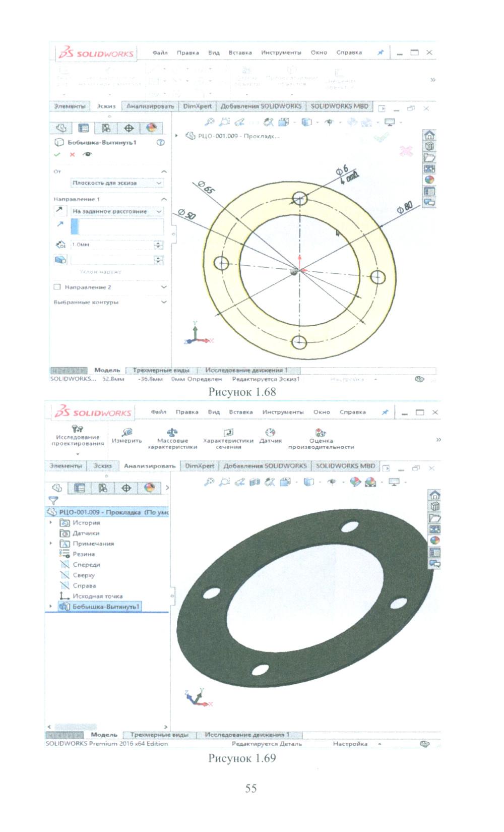This screenshot has height=832, width=504.
Task: Open Performance Evaluation (Оценка производительности) tool
Action: [321, 433]
